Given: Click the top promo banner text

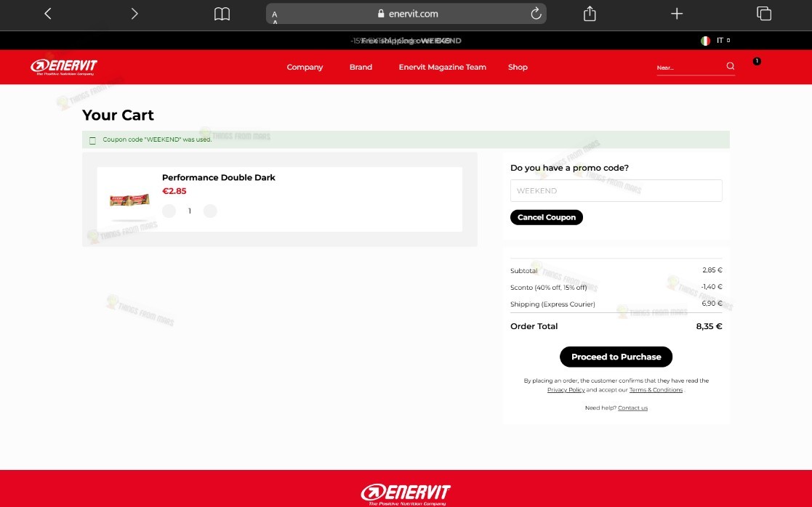Looking at the screenshot, I should (406, 41).
